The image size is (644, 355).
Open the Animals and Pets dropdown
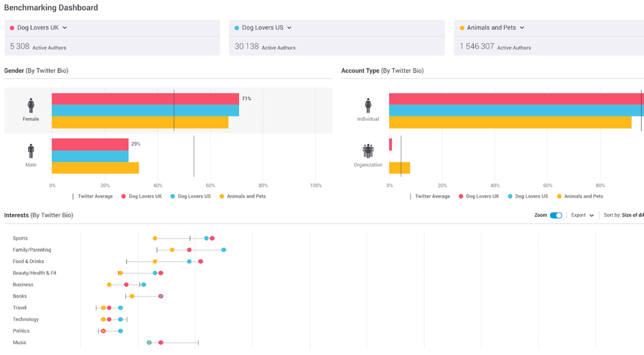(x=522, y=28)
